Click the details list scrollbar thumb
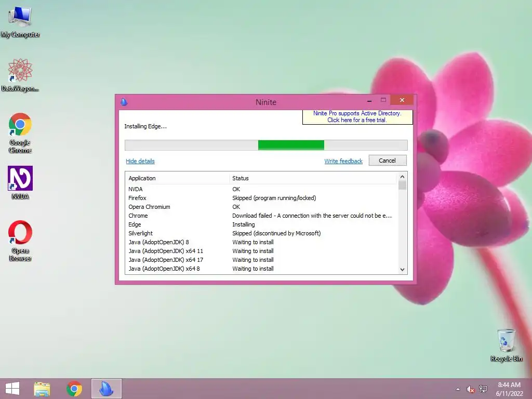532x399 pixels. tap(403, 185)
